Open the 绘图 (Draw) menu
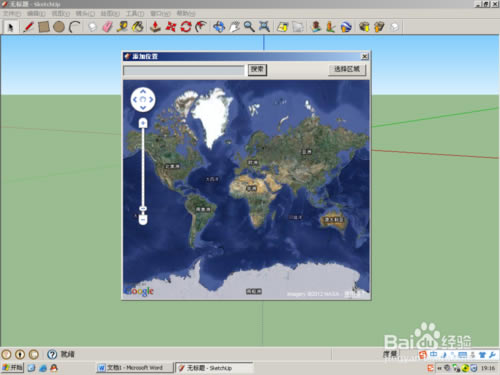Image resolution: width=500 pixels, height=375 pixels. coord(110,14)
